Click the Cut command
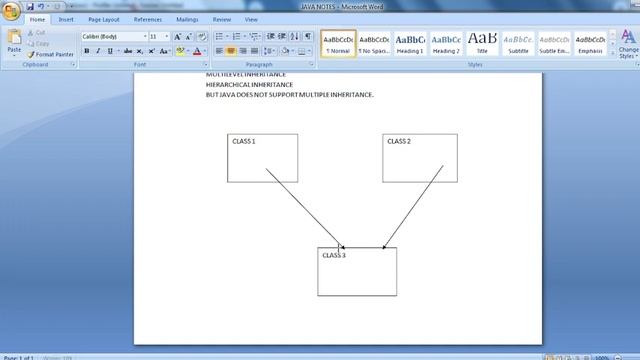 tap(37, 33)
